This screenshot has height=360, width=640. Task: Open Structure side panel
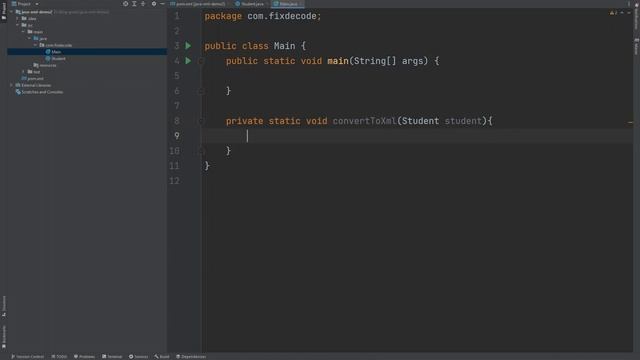coord(4,307)
